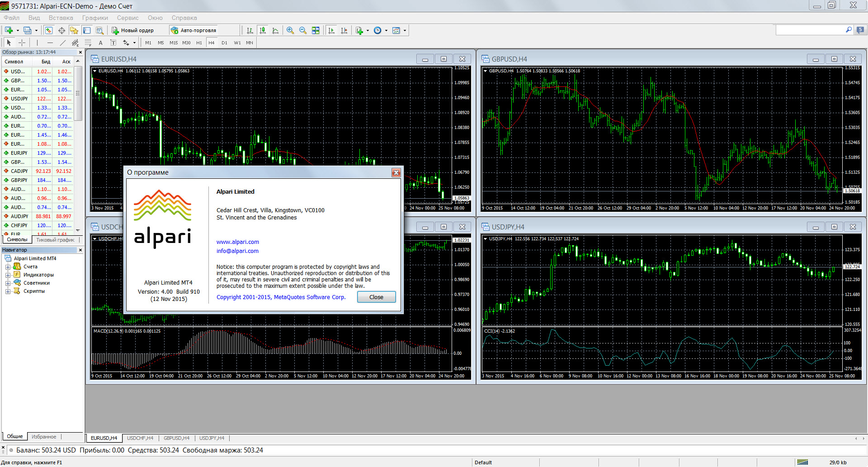This screenshot has width=868, height=467.
Task: Draw a trendline
Action: pos(62,43)
